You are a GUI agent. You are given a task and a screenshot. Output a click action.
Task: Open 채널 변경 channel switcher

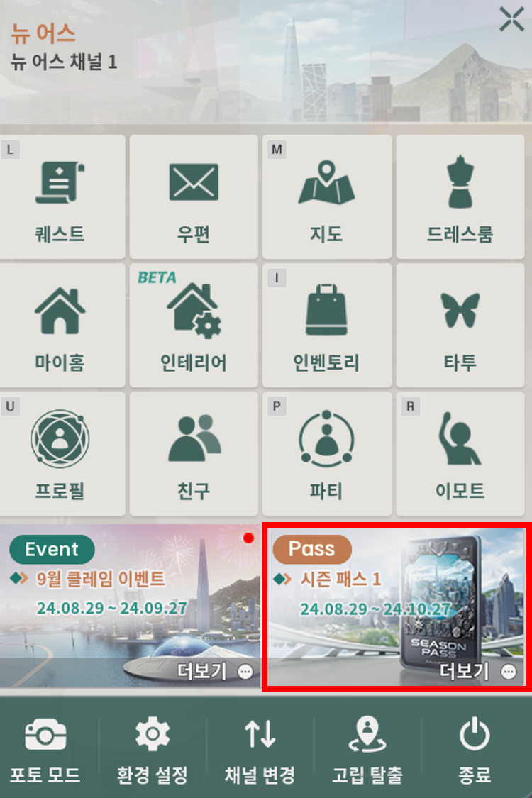pyautogui.click(x=260, y=749)
